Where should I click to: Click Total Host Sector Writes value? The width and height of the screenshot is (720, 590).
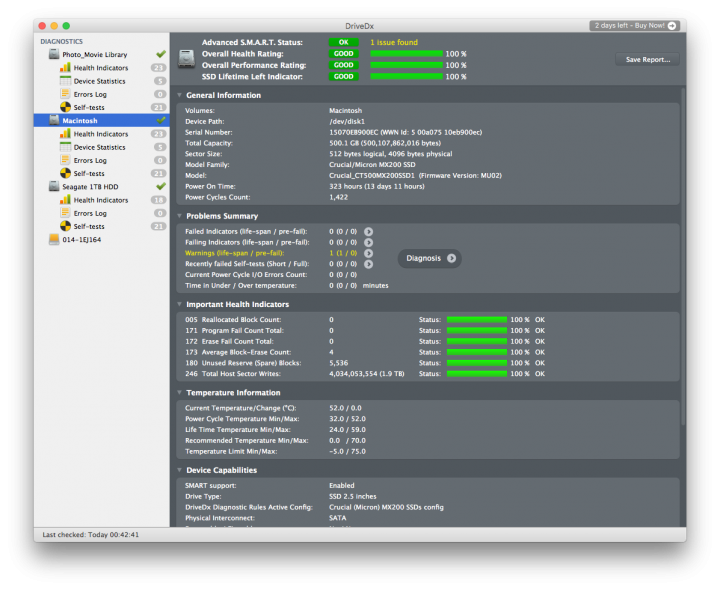click(366, 374)
